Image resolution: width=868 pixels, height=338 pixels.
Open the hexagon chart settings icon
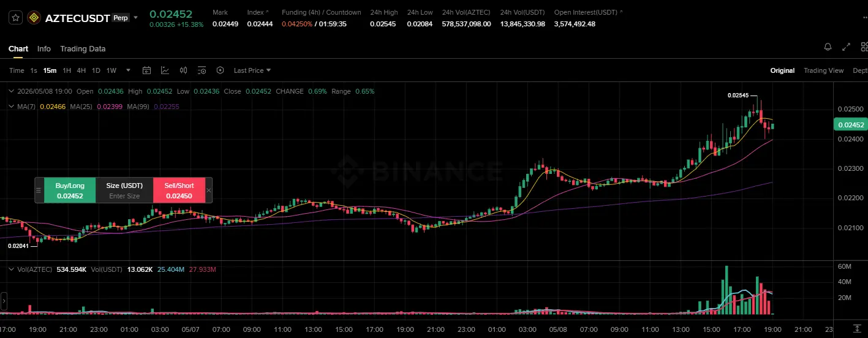[x=221, y=70]
